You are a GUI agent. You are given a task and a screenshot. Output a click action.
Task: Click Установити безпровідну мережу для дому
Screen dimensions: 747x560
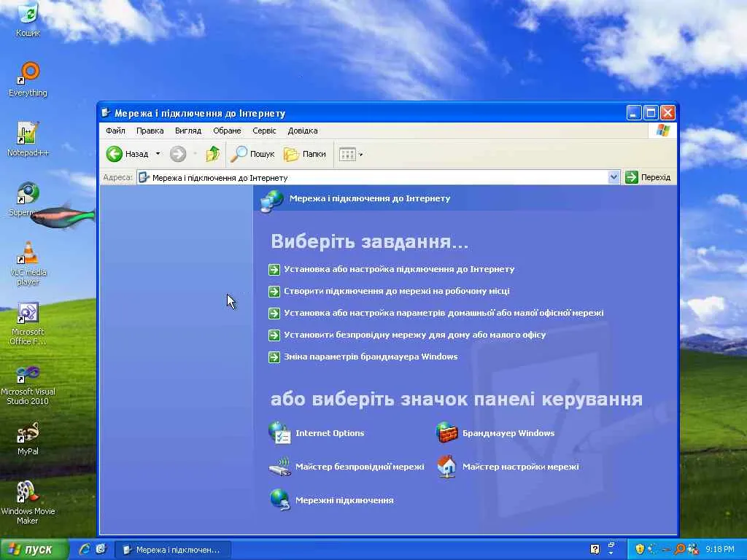tap(414, 335)
